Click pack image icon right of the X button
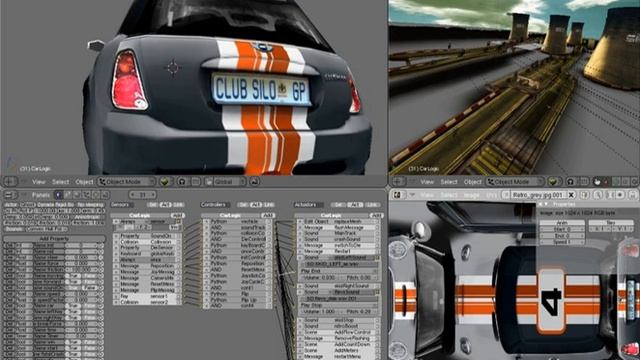Screen dimensions: 640x360 tap(584, 195)
